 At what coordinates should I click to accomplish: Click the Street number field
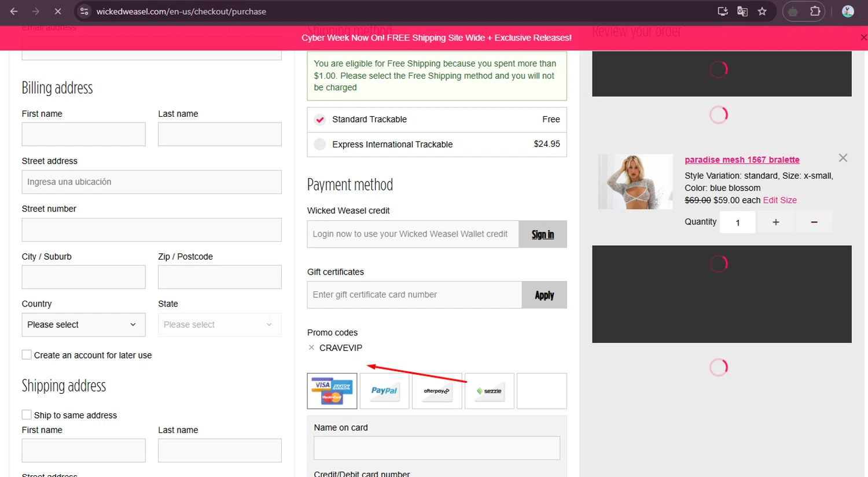152,230
